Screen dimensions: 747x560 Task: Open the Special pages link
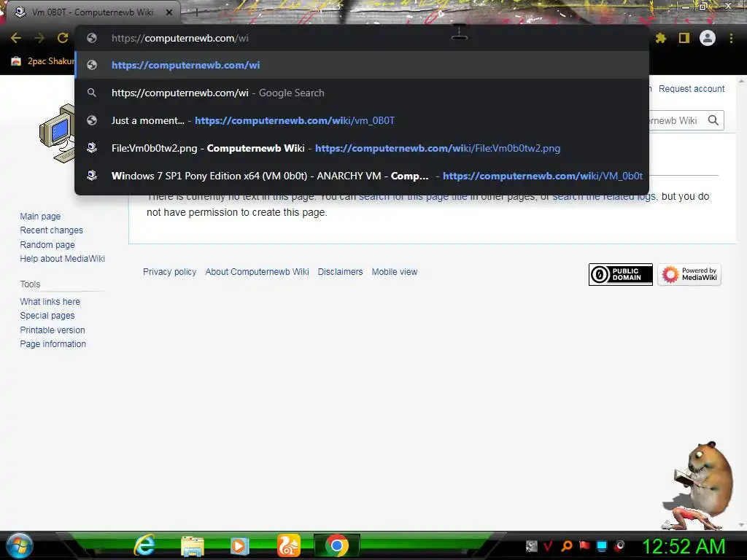pos(47,315)
